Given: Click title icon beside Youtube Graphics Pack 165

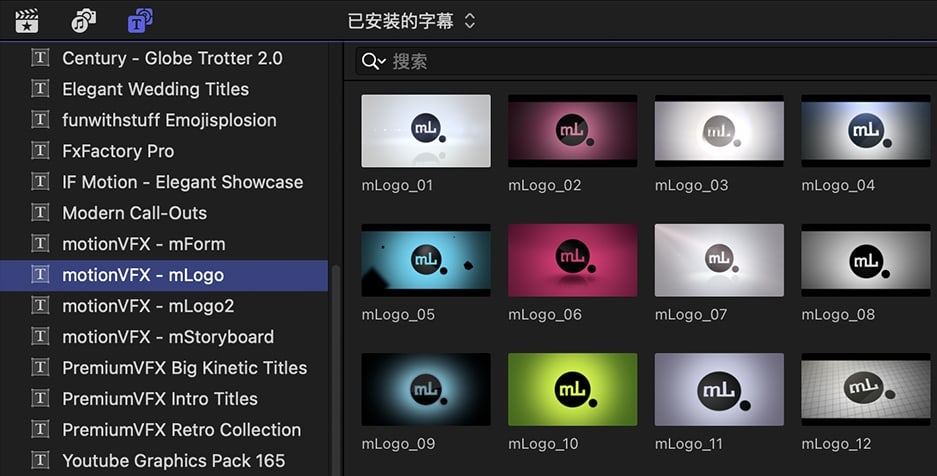Looking at the screenshot, I should (x=40, y=460).
